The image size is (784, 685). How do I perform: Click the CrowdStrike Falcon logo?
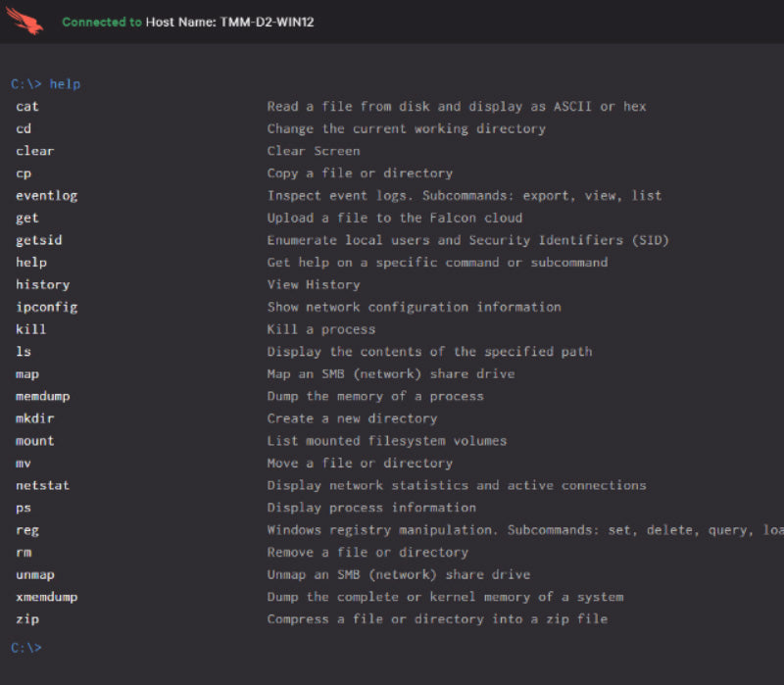pyautogui.click(x=24, y=21)
